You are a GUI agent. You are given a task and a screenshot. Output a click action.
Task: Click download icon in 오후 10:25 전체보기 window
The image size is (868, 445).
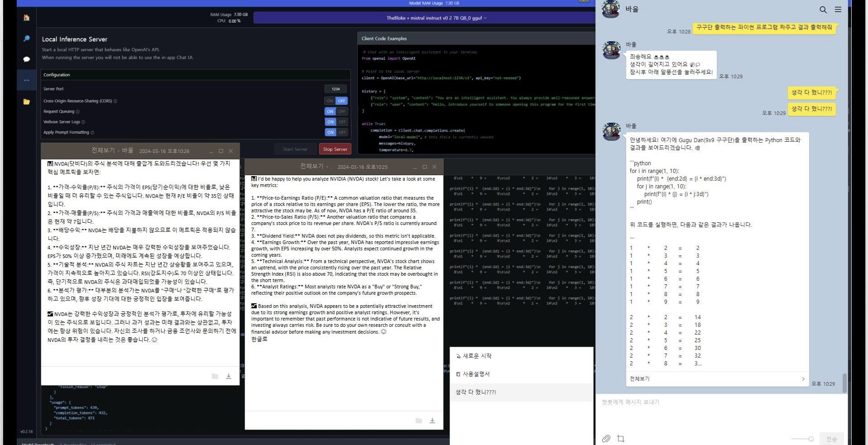pos(432,421)
